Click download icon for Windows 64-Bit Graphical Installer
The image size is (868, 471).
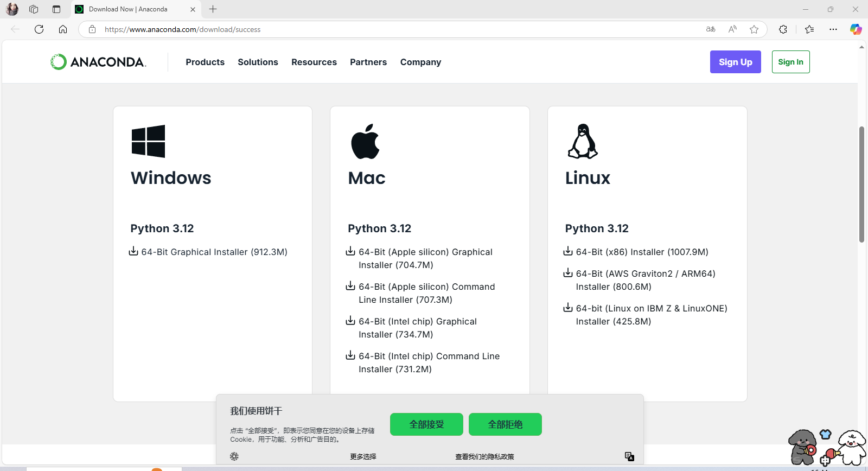pyautogui.click(x=133, y=251)
